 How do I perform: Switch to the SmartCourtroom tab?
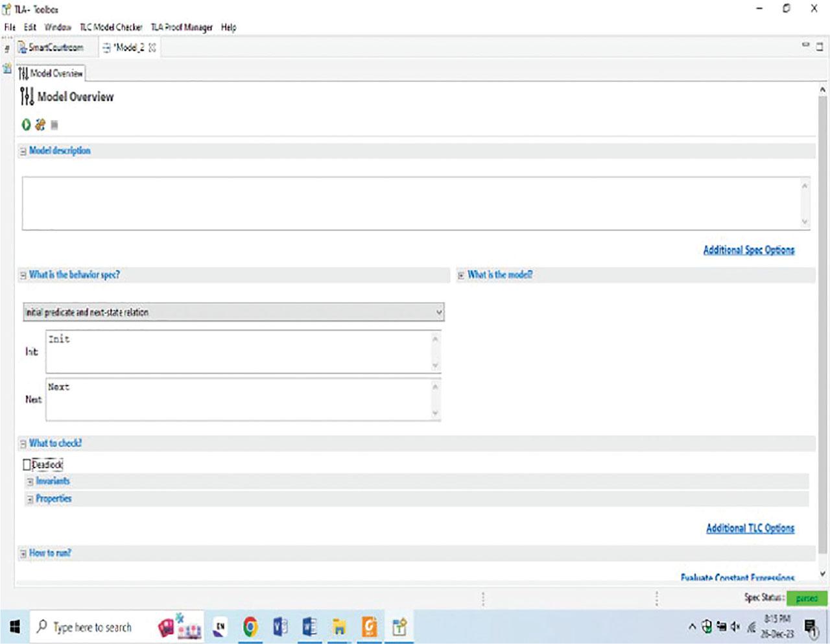[x=56, y=48]
